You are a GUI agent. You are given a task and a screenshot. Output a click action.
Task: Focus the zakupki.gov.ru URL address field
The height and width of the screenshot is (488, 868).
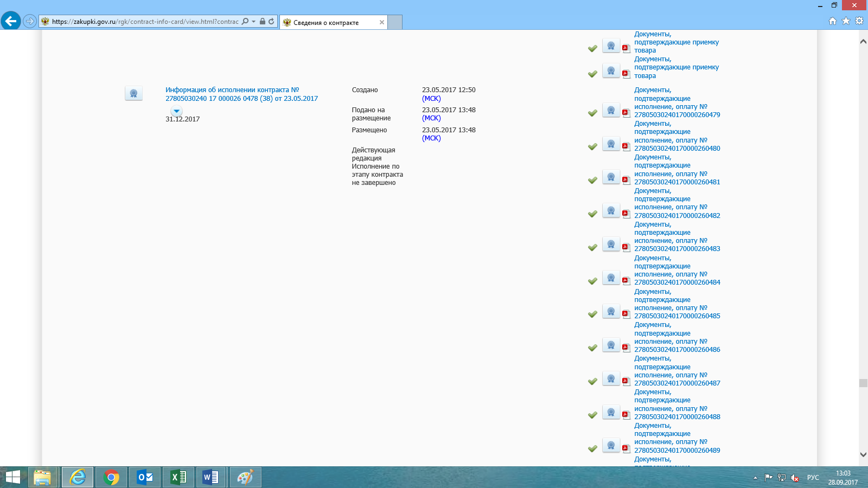pyautogui.click(x=145, y=22)
